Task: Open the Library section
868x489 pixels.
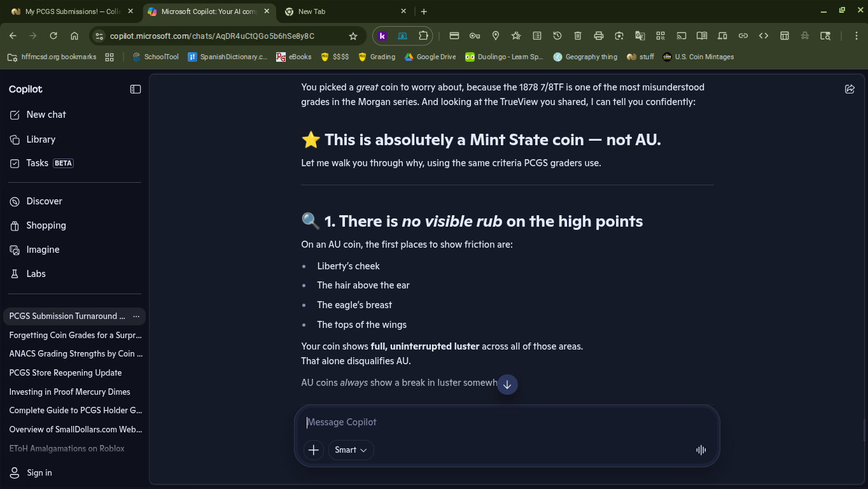Action: tap(74, 139)
